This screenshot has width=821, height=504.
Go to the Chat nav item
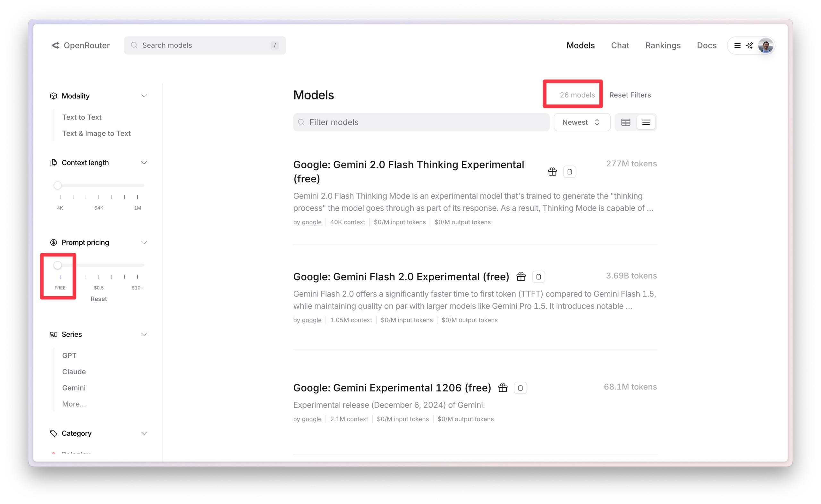620,45
